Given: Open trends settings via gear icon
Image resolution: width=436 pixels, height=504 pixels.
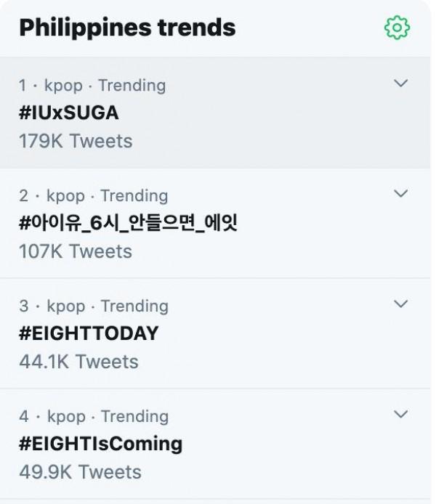Looking at the screenshot, I should [x=397, y=28].
